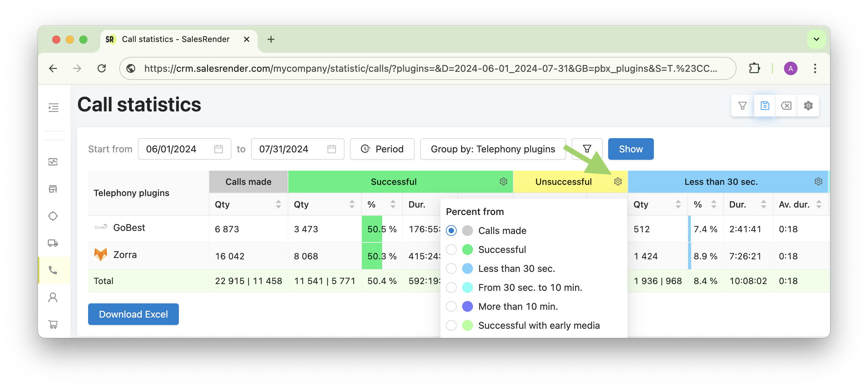Click the start date field 06/01/2024
The height and width of the screenshot is (388, 868).
click(184, 149)
